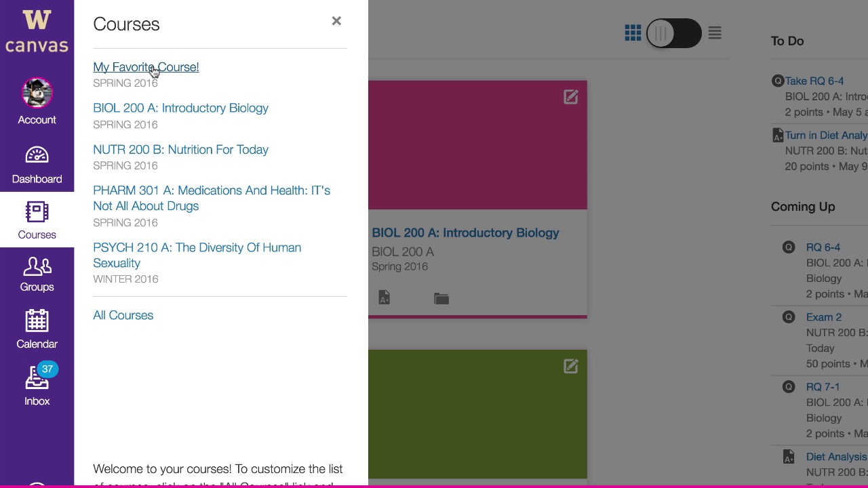Open the Turn in Diet Analysis to-do item
Screen dimensions: 868x488
pos(826,135)
